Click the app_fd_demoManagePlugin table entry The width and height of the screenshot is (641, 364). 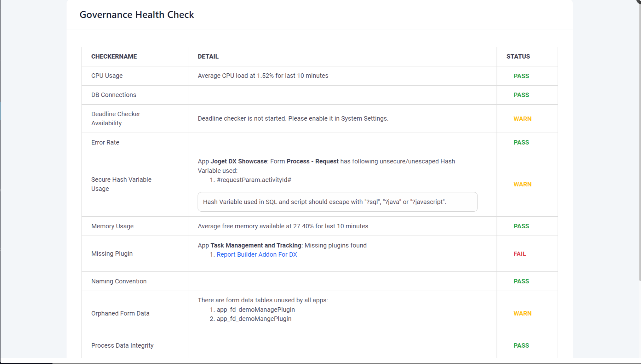coord(255,310)
